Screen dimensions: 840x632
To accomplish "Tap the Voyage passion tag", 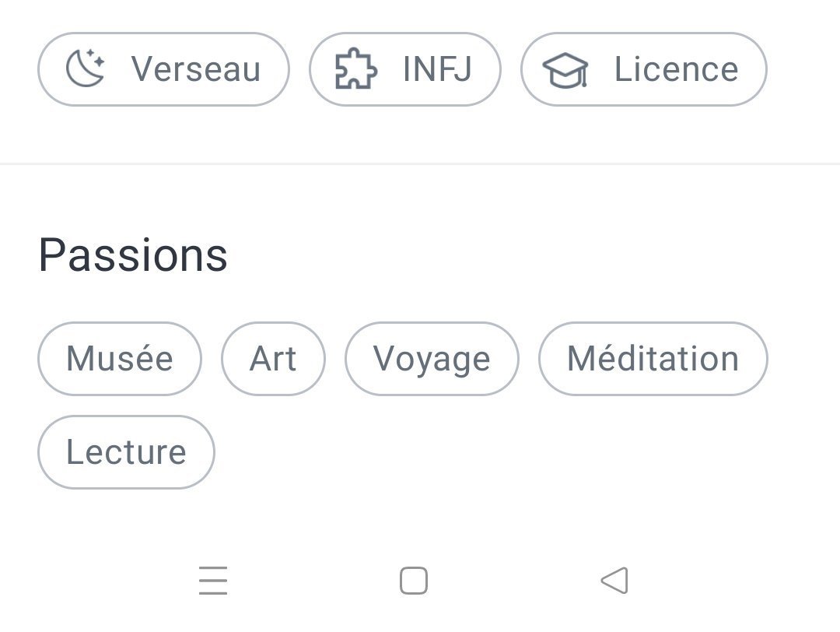I will tap(432, 359).
